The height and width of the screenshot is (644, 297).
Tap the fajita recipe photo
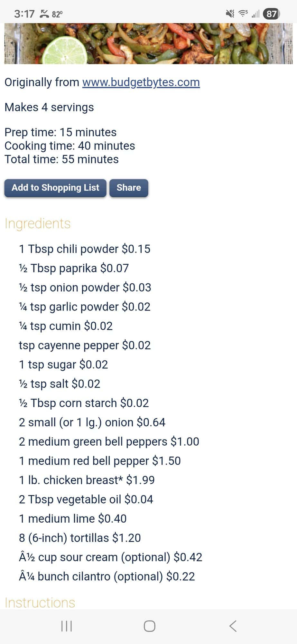(x=148, y=43)
